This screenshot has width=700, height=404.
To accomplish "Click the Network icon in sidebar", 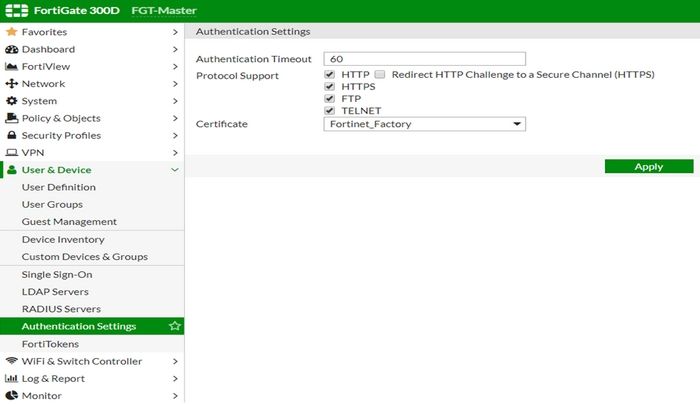I will pyautogui.click(x=12, y=84).
